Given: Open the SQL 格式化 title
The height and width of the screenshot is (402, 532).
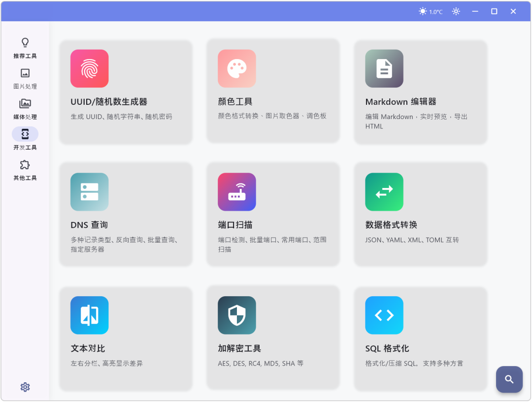Looking at the screenshot, I should 387,348.
